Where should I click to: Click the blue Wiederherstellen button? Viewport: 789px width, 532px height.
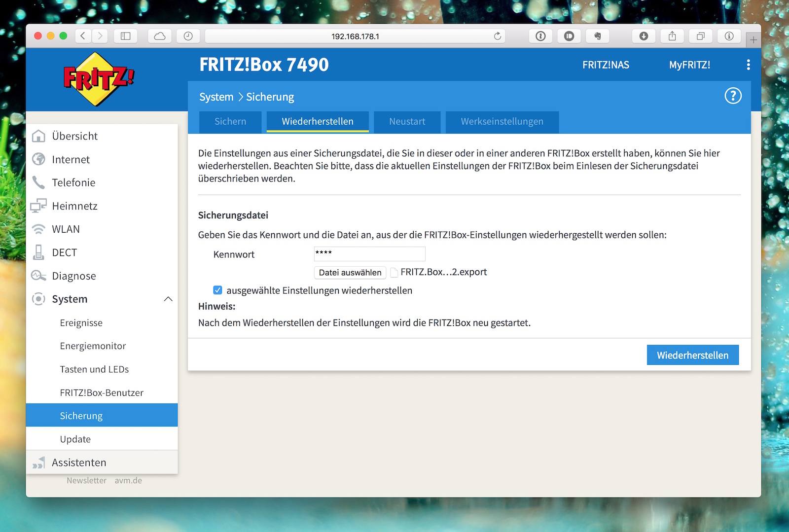click(x=692, y=355)
